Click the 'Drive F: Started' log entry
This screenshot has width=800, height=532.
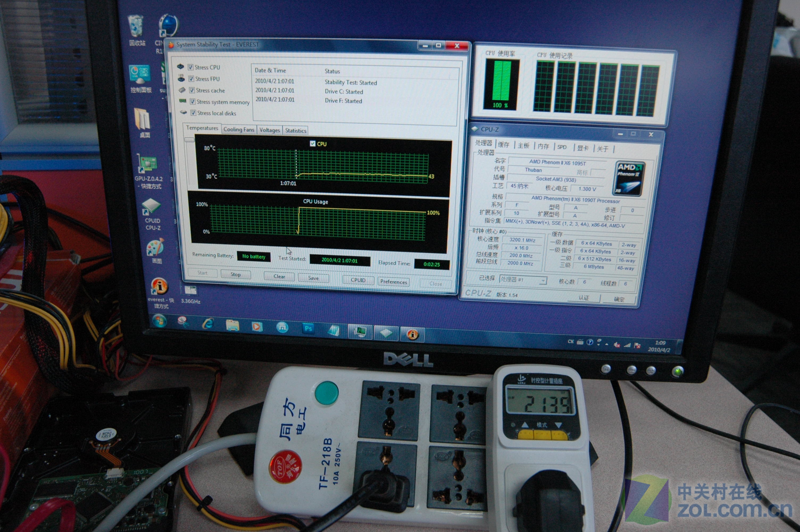[x=343, y=101]
